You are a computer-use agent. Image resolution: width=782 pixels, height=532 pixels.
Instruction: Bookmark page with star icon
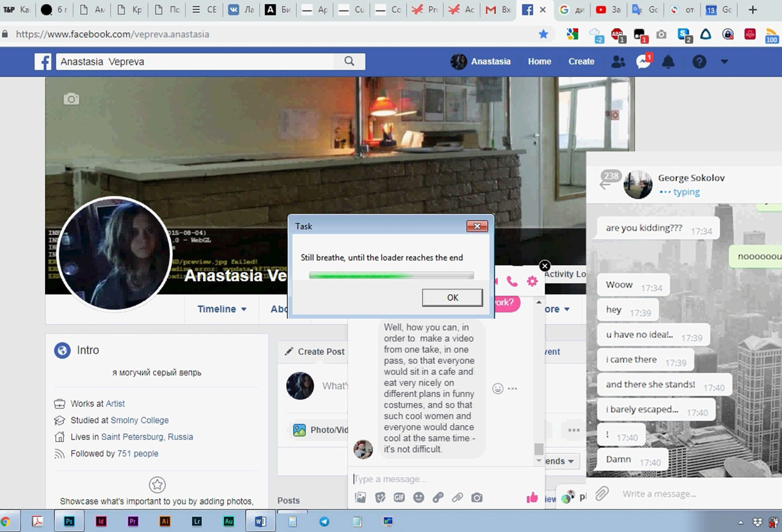[543, 34]
